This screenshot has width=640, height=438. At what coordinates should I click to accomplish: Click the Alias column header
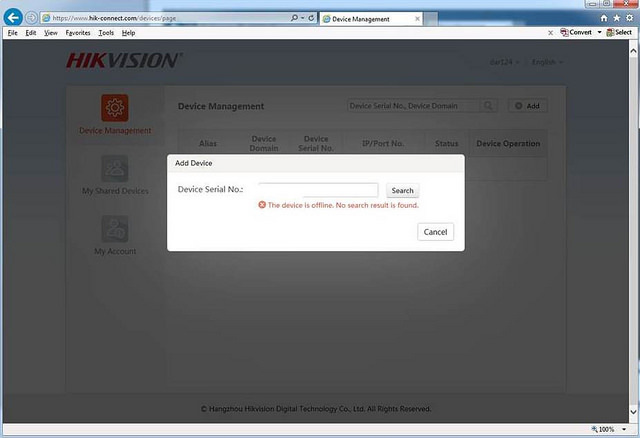click(208, 143)
